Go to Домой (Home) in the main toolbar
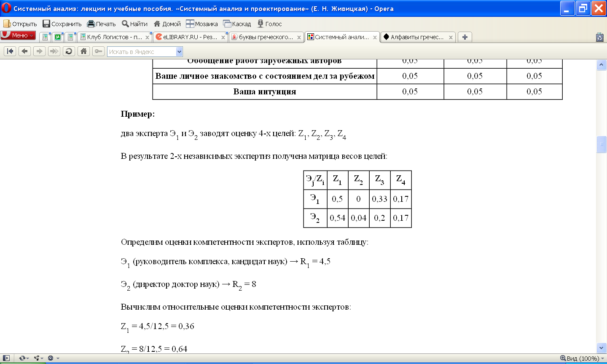This screenshot has width=607, height=364. 167,24
